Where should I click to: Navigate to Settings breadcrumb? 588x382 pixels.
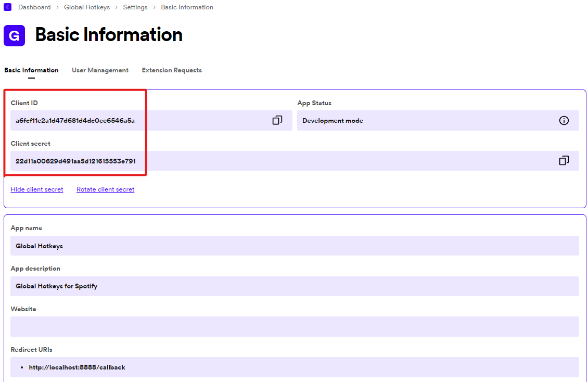point(135,7)
